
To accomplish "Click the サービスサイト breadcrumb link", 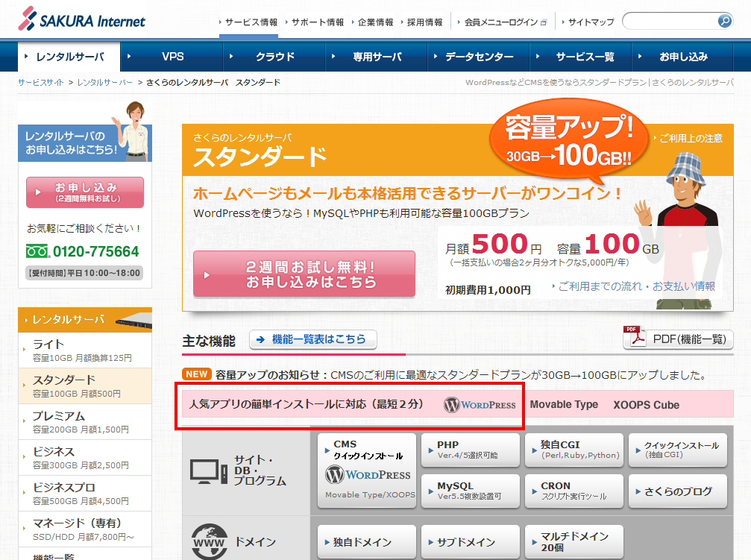I will pos(41,82).
